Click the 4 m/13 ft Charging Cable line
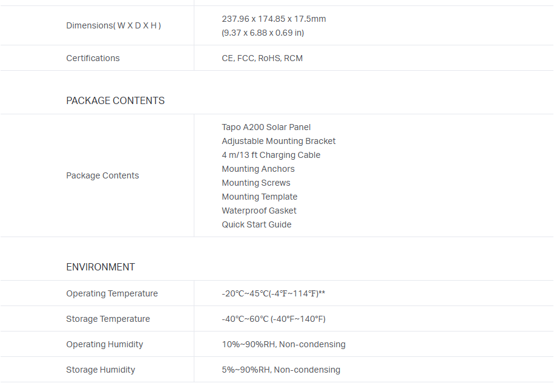The height and width of the screenshot is (392, 554). click(x=271, y=155)
